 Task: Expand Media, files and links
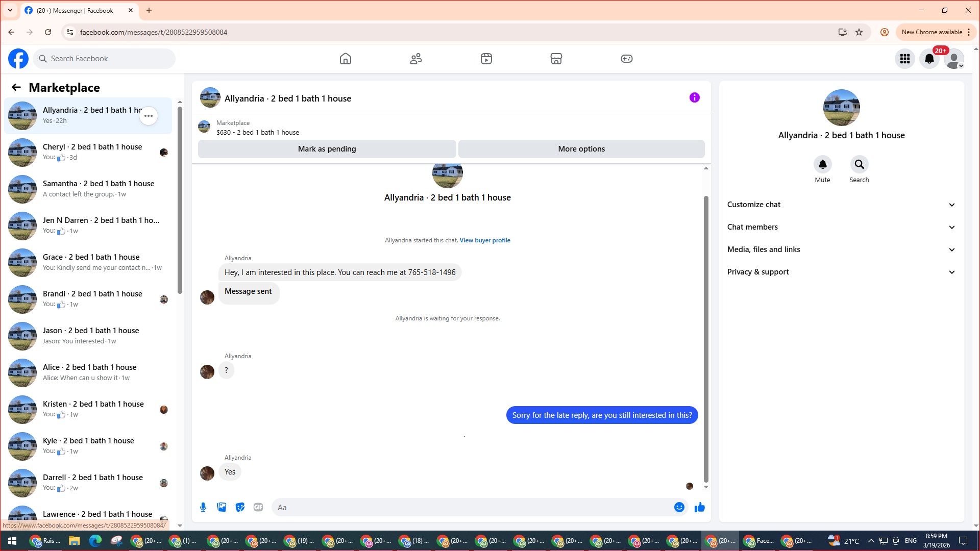[841, 249]
